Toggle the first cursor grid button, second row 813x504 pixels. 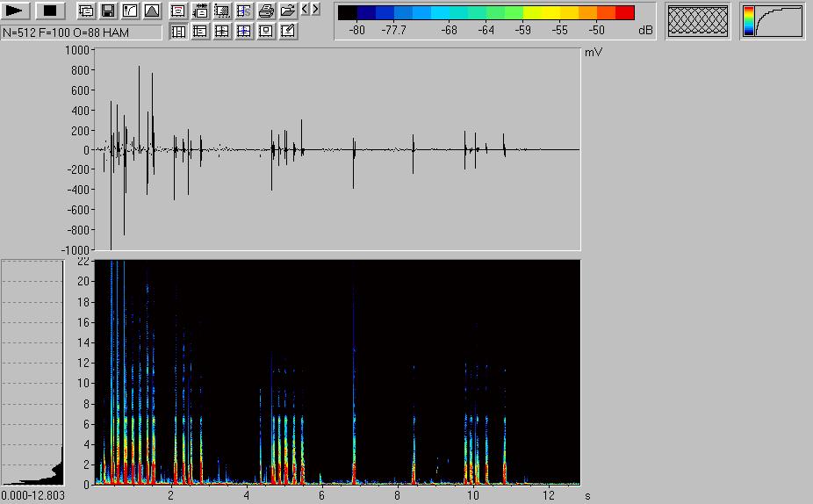[178, 32]
